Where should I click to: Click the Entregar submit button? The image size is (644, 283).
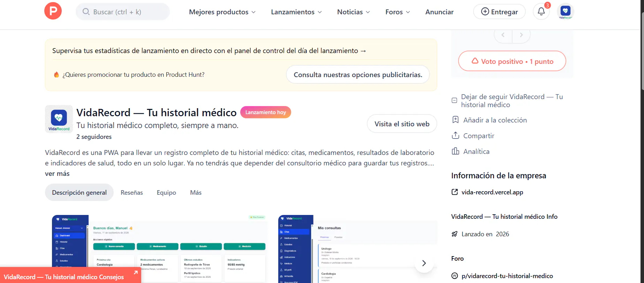click(499, 12)
